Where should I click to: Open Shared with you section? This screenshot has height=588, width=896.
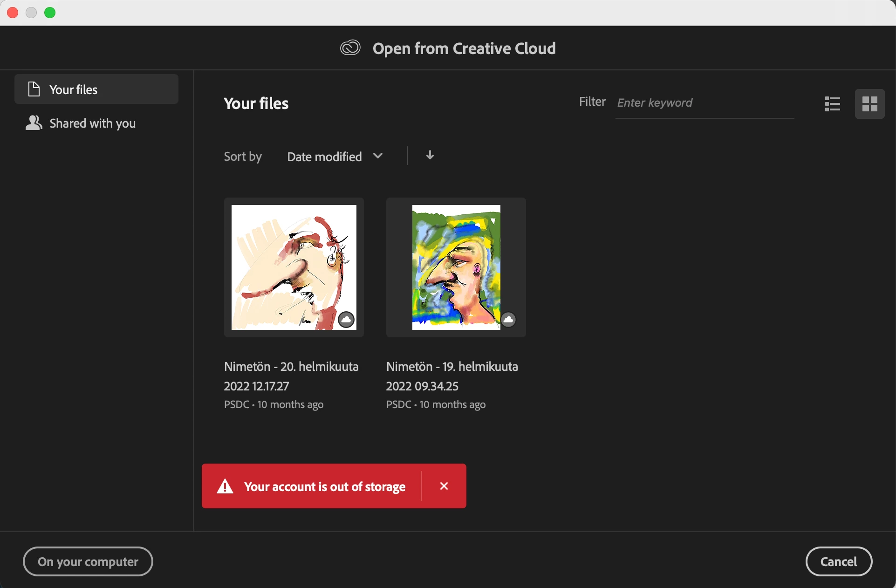click(92, 123)
